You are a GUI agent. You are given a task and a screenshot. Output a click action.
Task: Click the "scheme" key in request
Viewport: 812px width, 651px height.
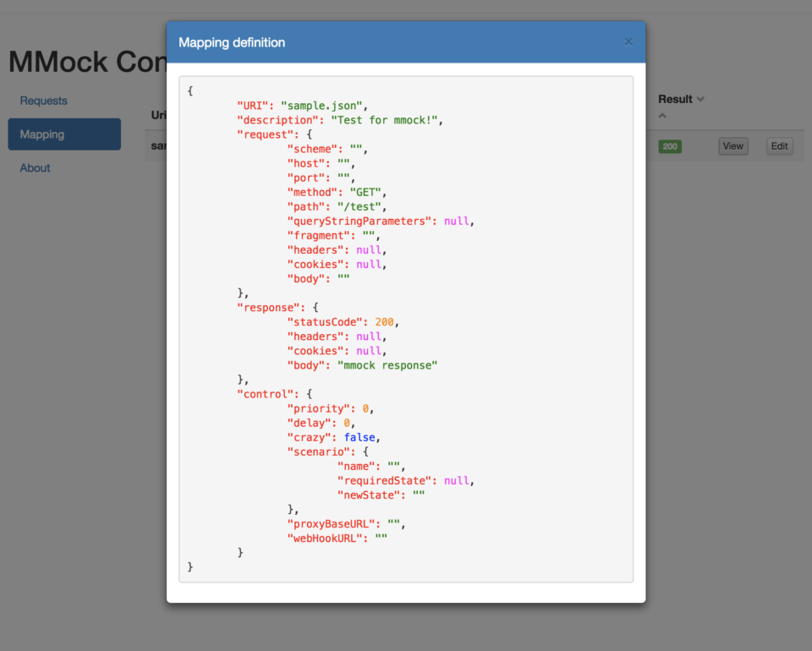coord(312,149)
